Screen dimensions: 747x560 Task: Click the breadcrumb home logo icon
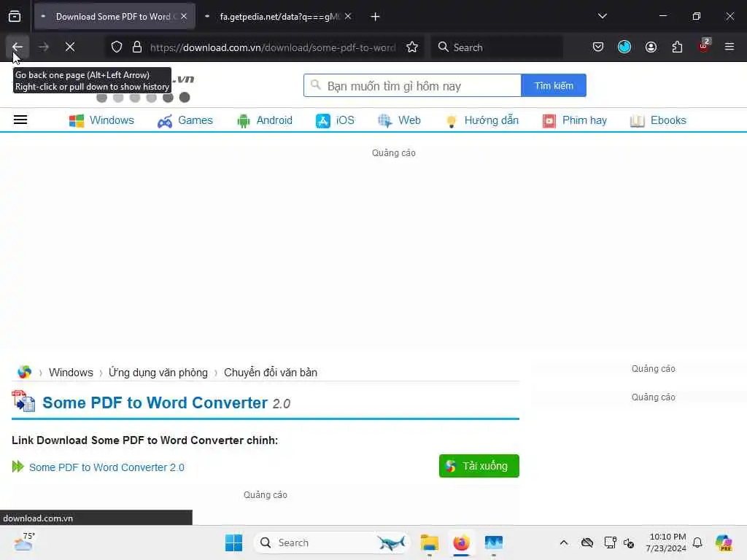(24, 373)
